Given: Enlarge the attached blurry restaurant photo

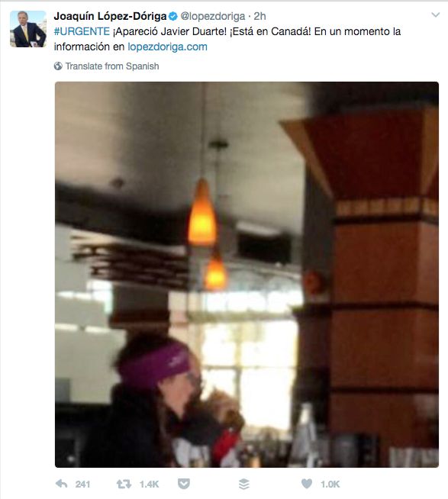Looking at the screenshot, I should pos(247,275).
